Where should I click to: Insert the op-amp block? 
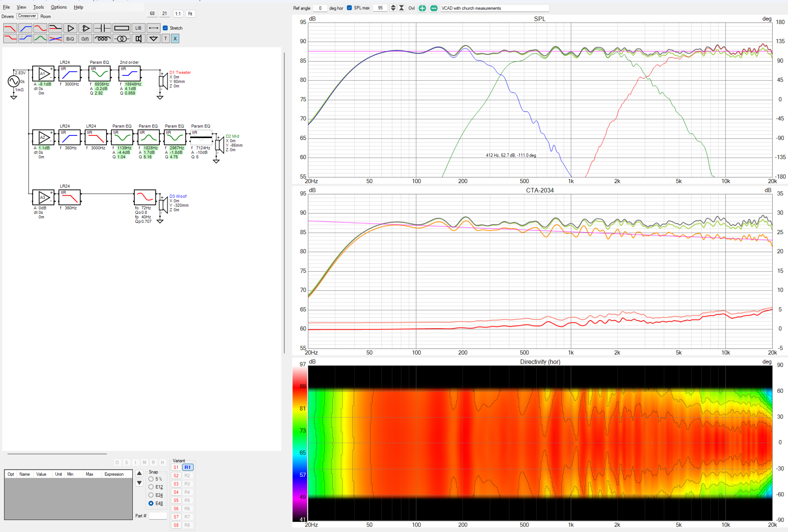(85, 28)
